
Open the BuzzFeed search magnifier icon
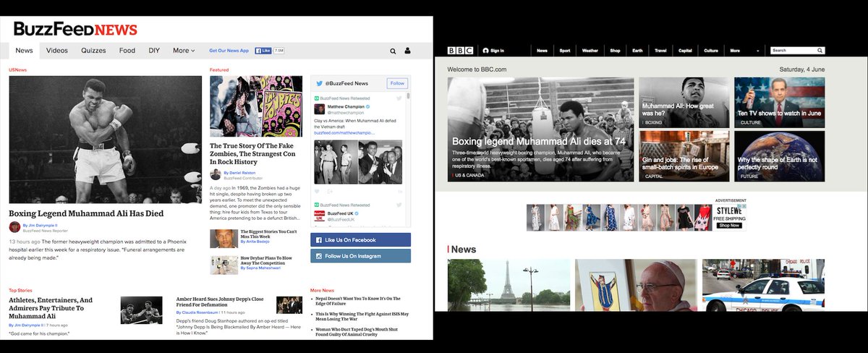(x=393, y=51)
